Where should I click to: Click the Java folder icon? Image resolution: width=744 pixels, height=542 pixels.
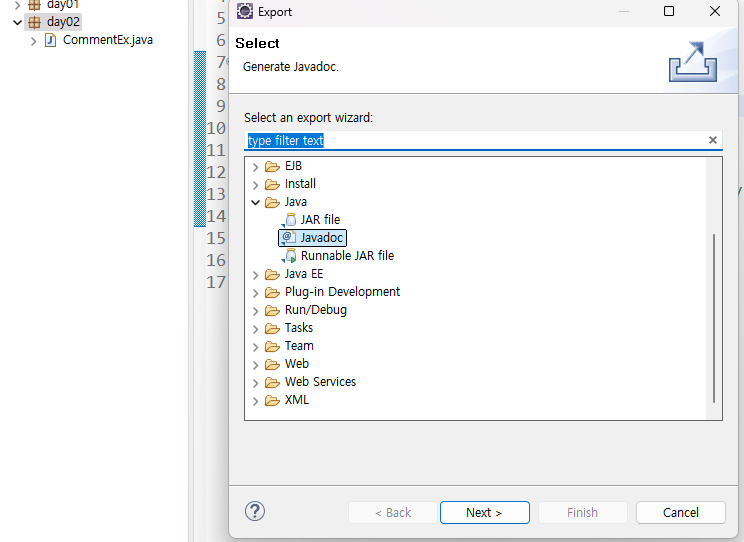[x=272, y=202]
